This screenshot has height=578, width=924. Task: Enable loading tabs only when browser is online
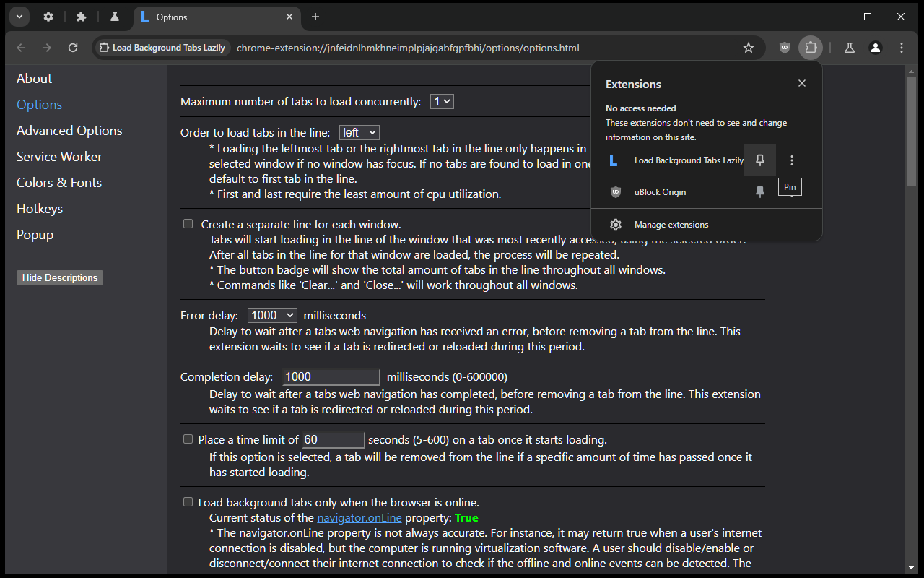tap(188, 501)
